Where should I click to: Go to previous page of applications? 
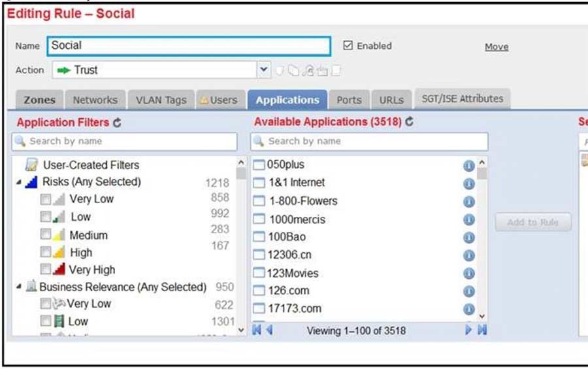[x=269, y=330]
